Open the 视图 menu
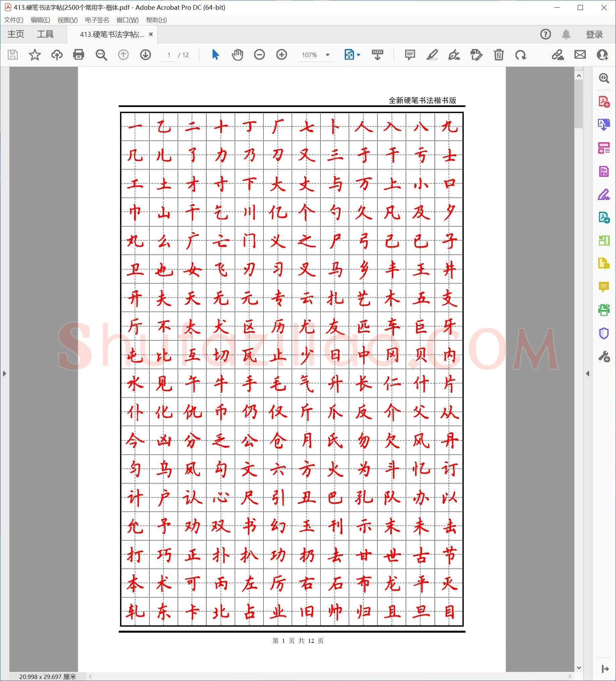The width and height of the screenshot is (616, 681). [x=67, y=20]
